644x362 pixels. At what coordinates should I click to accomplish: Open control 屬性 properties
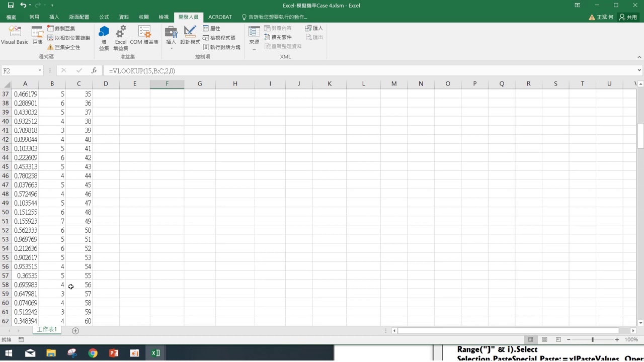coord(212,29)
